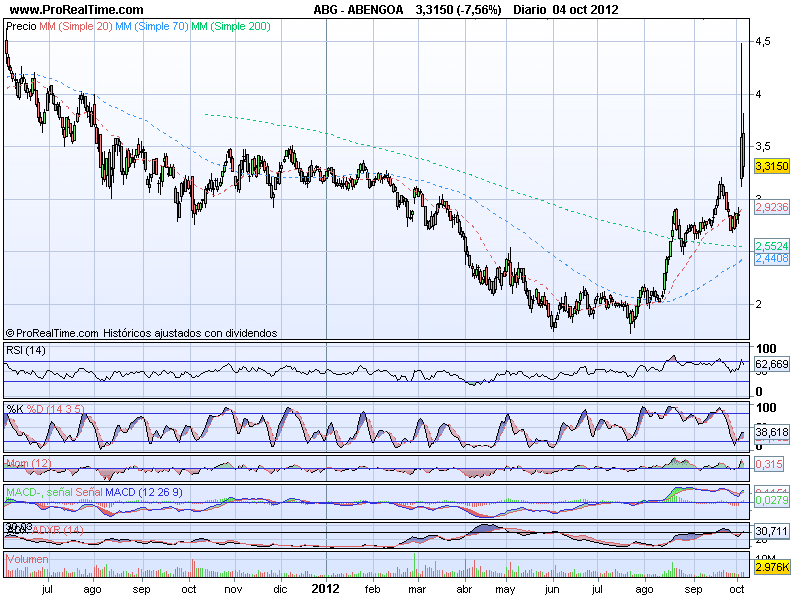The width and height of the screenshot is (800, 600).
Task: Click the ABG - ABENGOA chart title
Action: click(x=358, y=10)
